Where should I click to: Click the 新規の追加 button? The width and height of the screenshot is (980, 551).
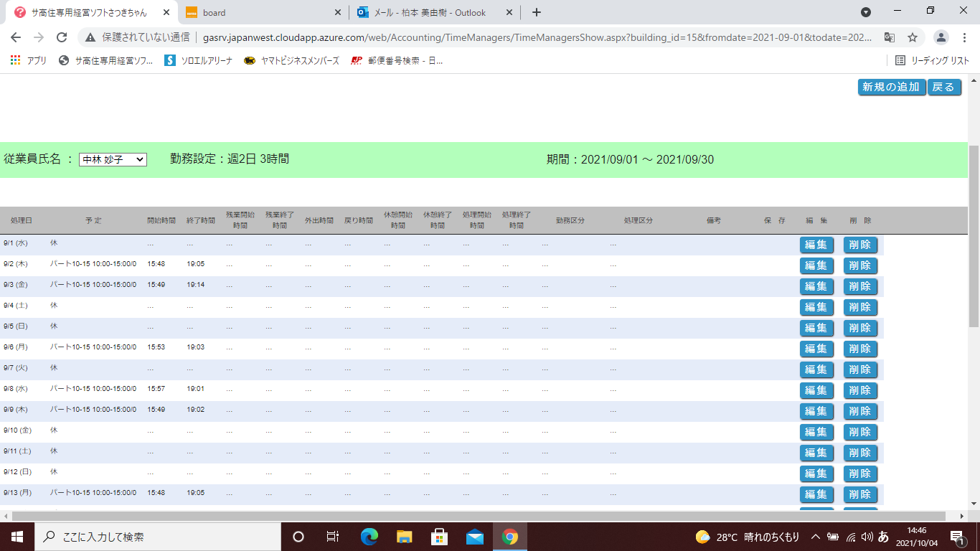(891, 87)
